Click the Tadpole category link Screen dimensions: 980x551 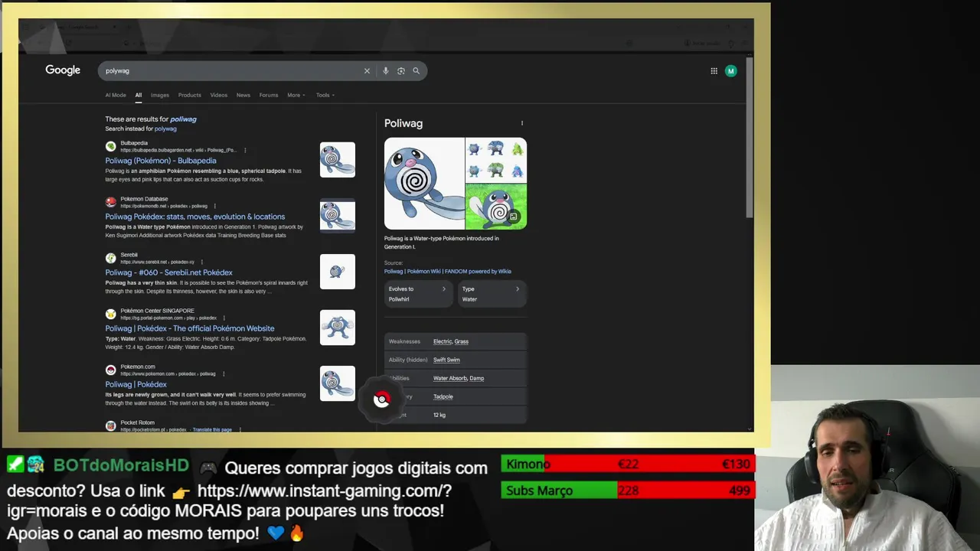point(443,396)
